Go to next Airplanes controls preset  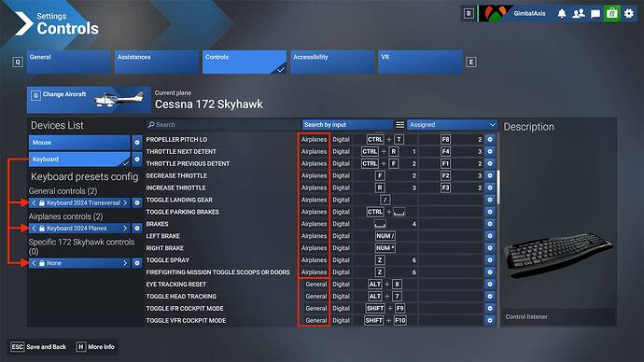coord(125,229)
